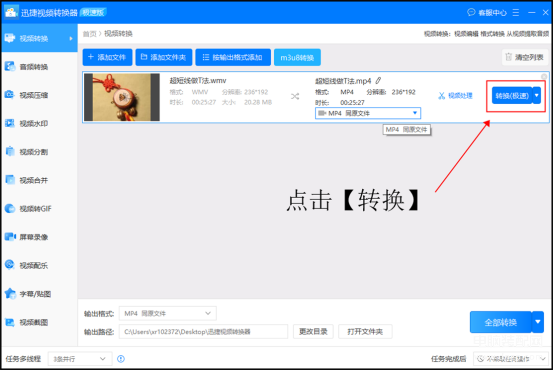
Task: Open 输出格式 dropdown at bottom
Action: [168, 313]
